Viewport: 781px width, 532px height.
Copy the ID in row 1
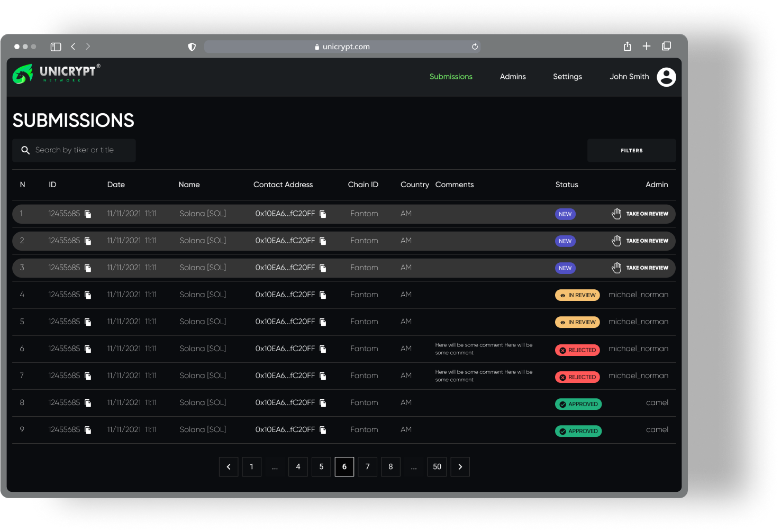coord(88,214)
